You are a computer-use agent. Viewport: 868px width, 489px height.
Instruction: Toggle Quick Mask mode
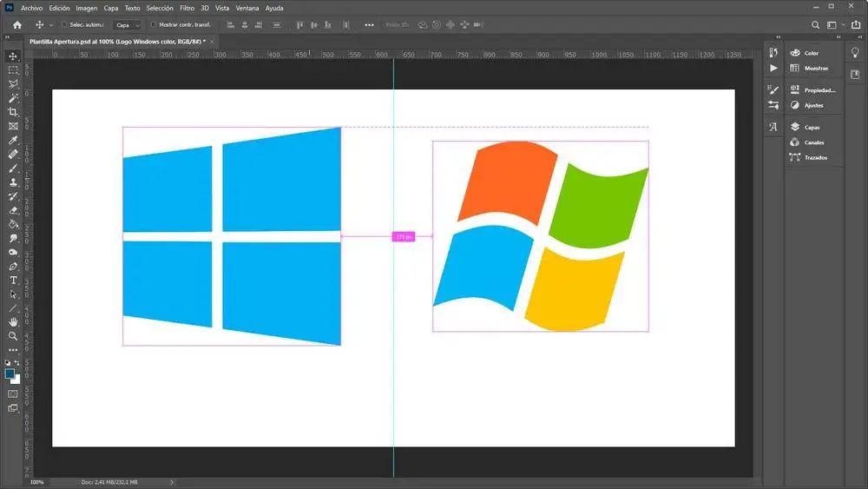tap(13, 394)
